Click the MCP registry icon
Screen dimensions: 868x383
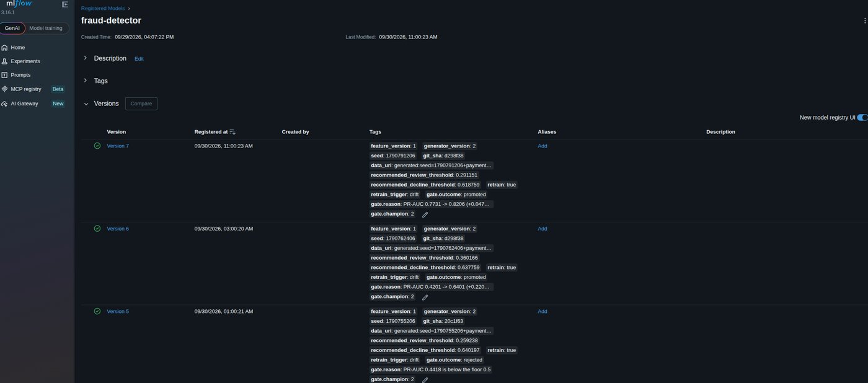[x=4, y=89]
